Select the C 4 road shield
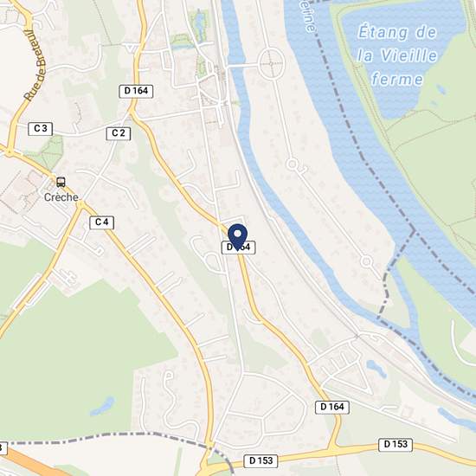 tap(102, 222)
